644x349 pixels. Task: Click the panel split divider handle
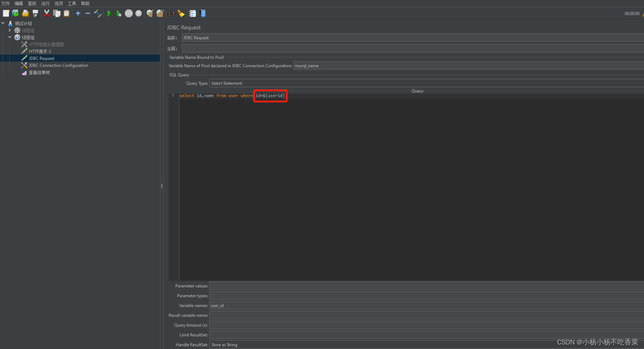pyautogui.click(x=162, y=186)
